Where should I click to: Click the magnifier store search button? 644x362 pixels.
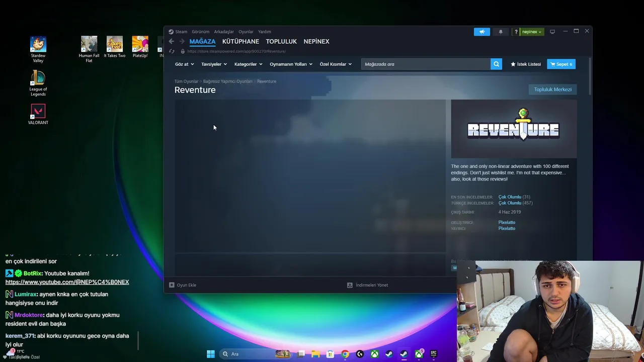point(496,64)
